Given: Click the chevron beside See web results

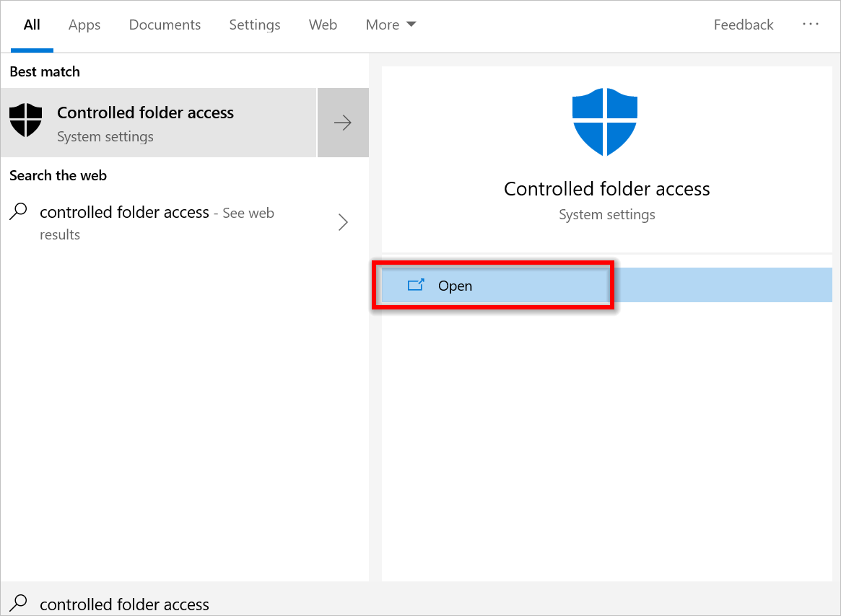Looking at the screenshot, I should pyautogui.click(x=343, y=222).
